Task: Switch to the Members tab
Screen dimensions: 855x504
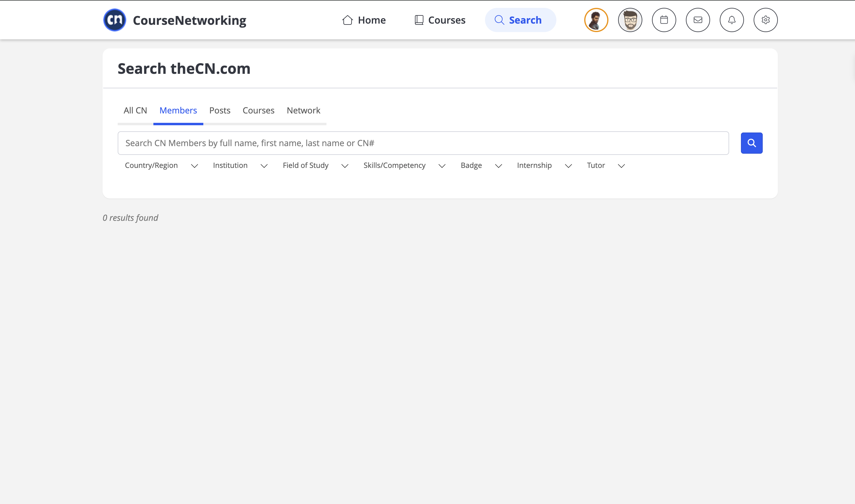Action: (178, 110)
